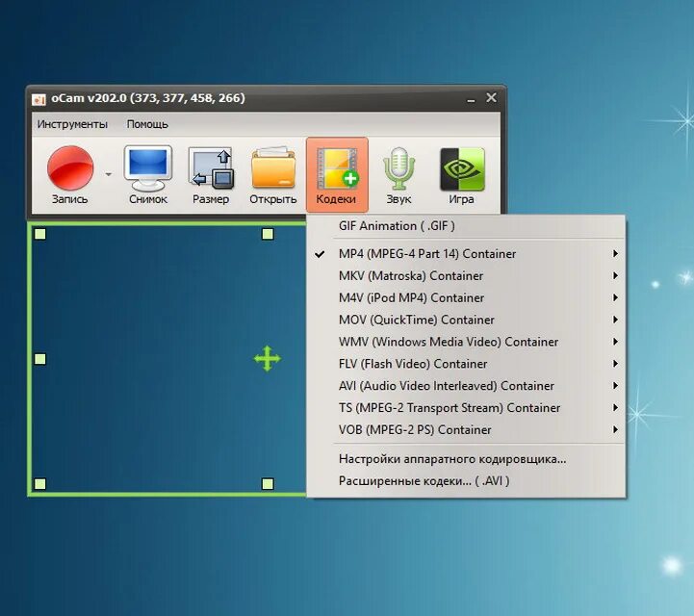694x616 pixels.
Task: Click the checkmark beside MP4 Container
Action: [320, 254]
